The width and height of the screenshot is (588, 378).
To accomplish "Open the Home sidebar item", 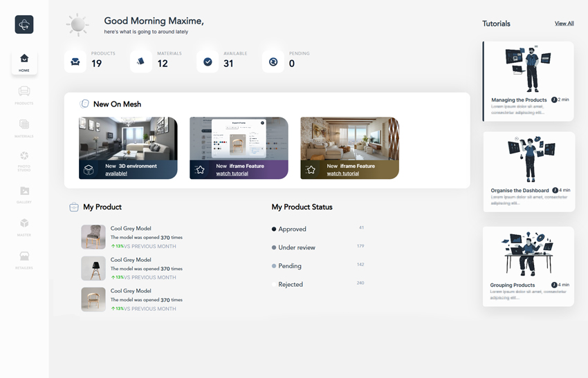I will pos(24,62).
